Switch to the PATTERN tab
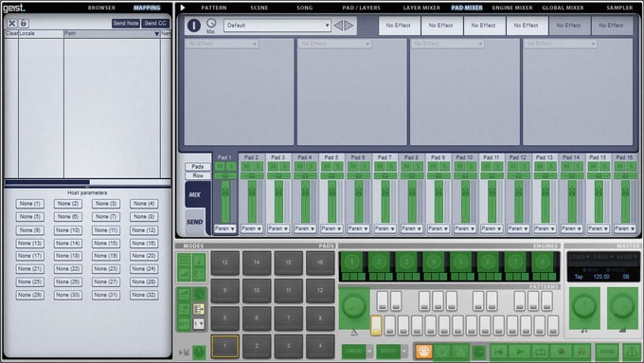 [214, 8]
